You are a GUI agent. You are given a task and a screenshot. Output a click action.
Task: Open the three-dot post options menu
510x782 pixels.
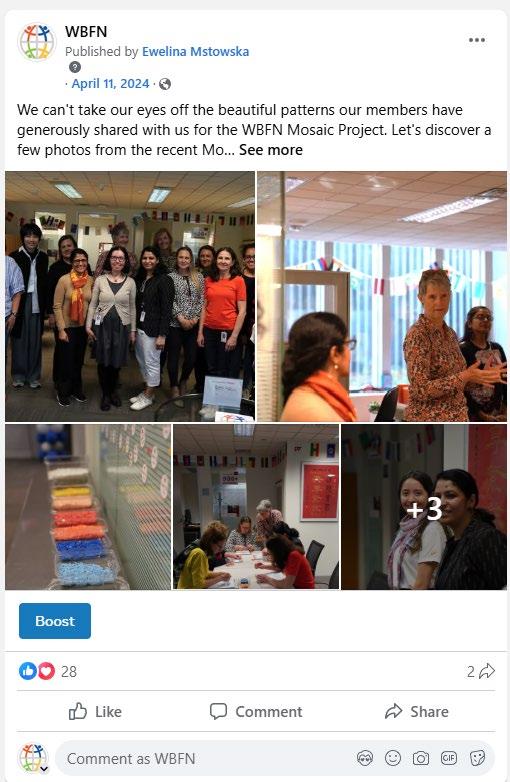(477, 40)
